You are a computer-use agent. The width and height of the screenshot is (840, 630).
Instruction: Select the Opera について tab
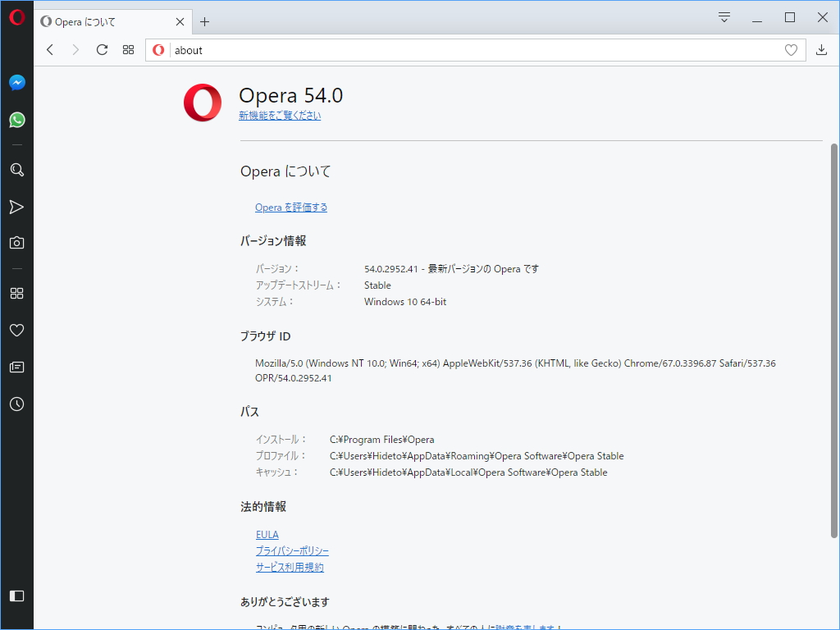click(x=98, y=22)
